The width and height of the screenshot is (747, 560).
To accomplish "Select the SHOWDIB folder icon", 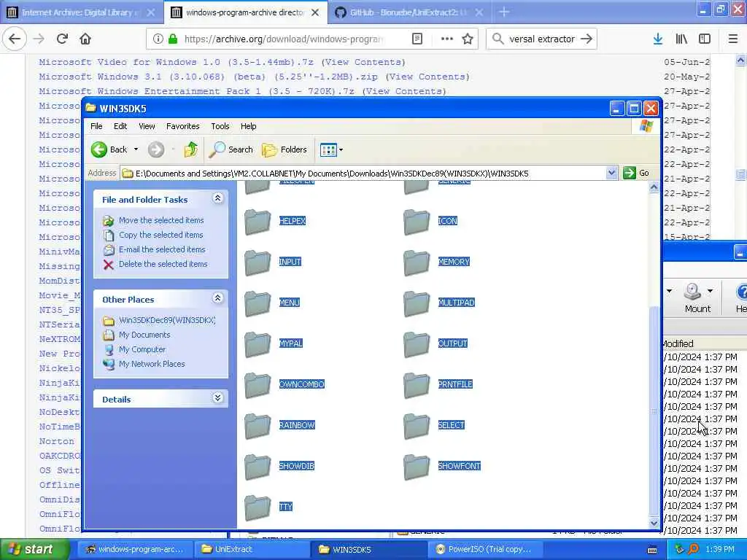I will [258, 466].
